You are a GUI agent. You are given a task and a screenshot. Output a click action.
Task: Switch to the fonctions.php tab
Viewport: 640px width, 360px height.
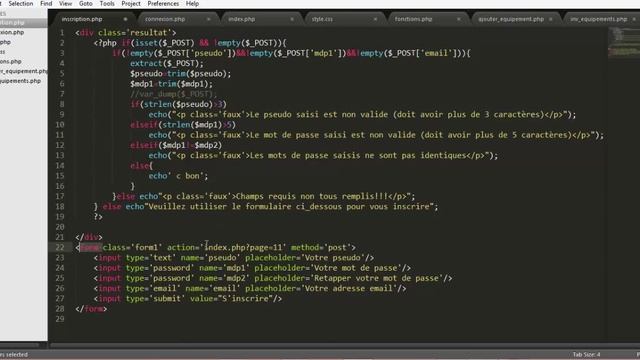[x=413, y=19]
